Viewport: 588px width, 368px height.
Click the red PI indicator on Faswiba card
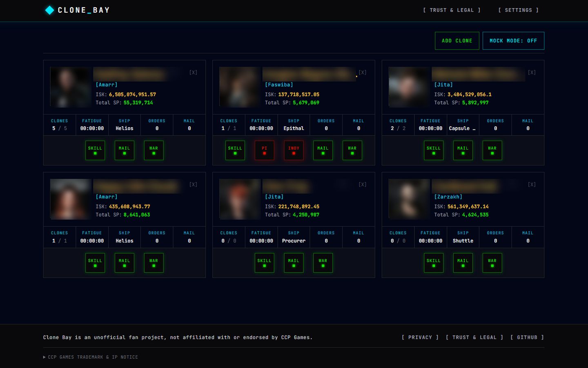click(265, 150)
